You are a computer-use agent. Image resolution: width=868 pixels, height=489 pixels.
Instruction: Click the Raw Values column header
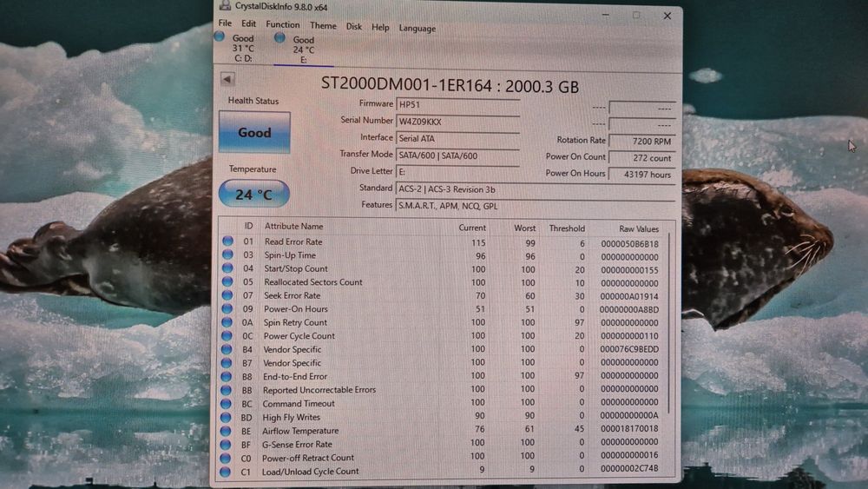tap(638, 228)
